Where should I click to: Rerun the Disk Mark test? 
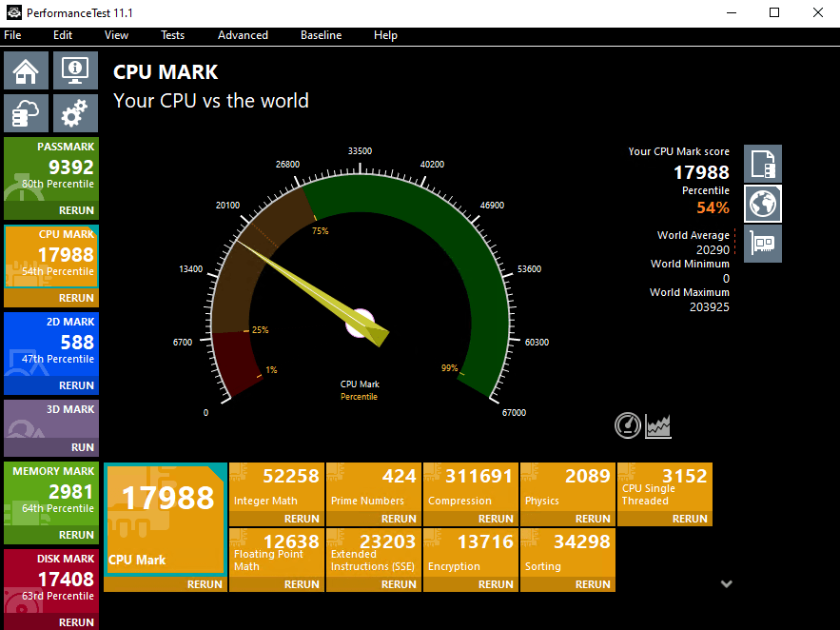pyautogui.click(x=76, y=622)
